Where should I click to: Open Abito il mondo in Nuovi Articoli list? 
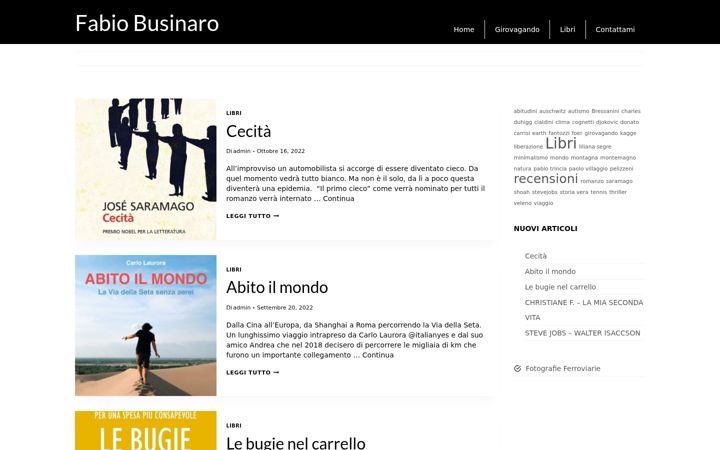[x=550, y=272]
